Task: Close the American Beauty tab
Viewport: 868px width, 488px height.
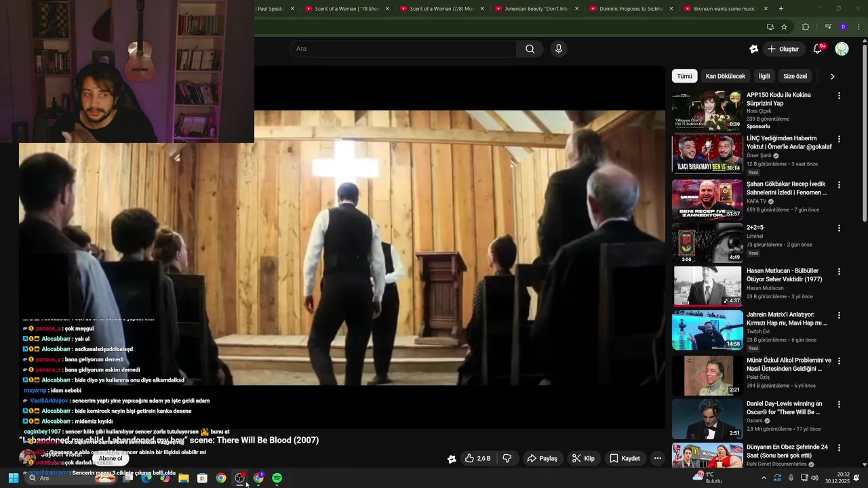Action: [576, 9]
